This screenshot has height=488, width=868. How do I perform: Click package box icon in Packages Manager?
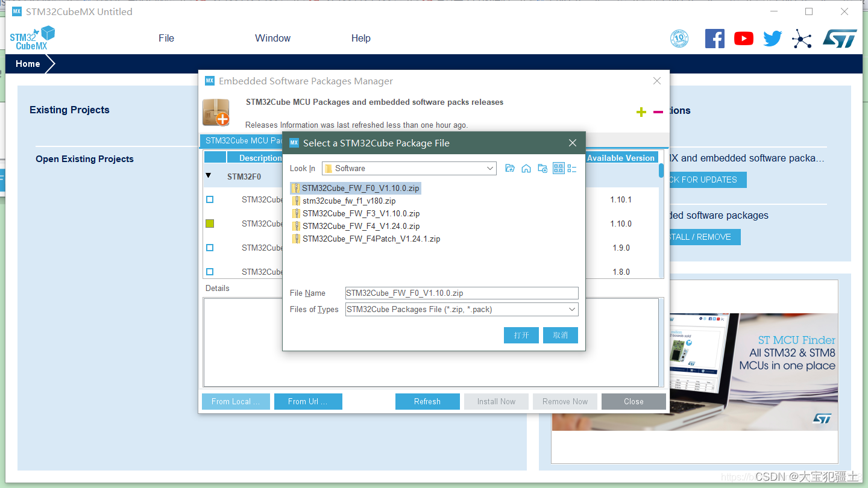coord(216,113)
